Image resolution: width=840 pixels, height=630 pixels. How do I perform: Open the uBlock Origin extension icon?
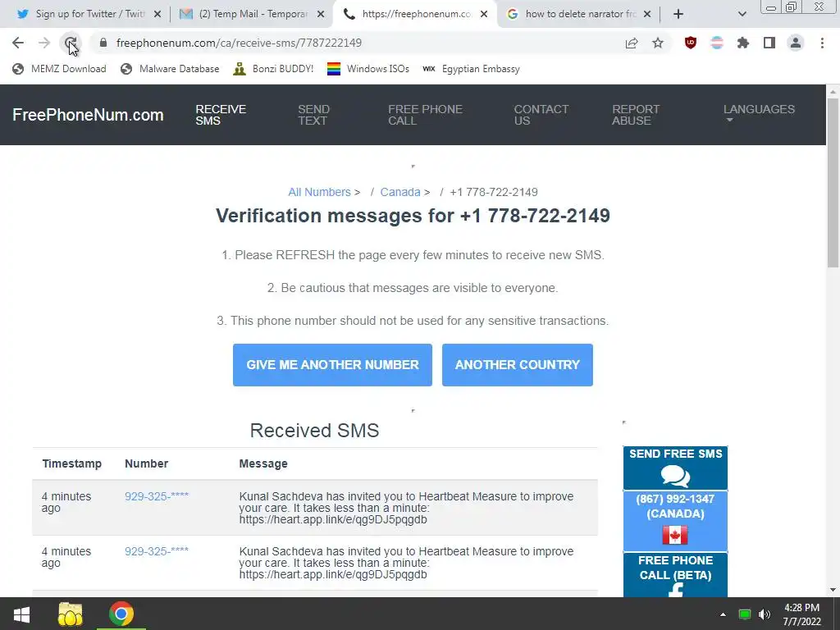point(691,43)
